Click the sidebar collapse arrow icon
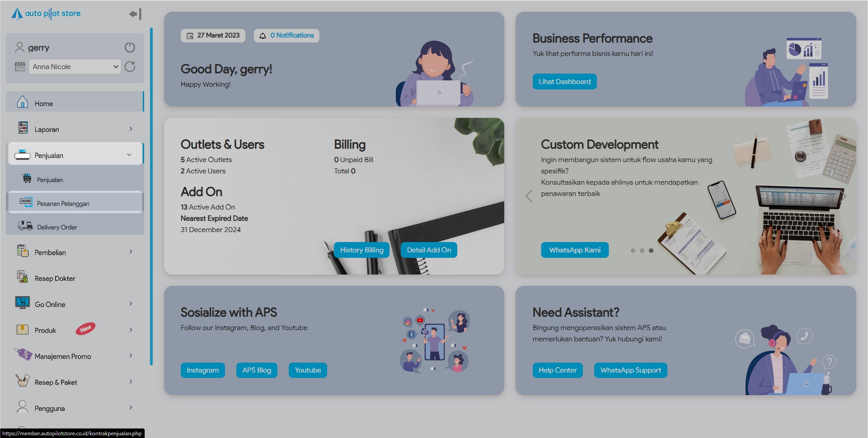This screenshot has height=438, width=868. pyautogui.click(x=135, y=14)
